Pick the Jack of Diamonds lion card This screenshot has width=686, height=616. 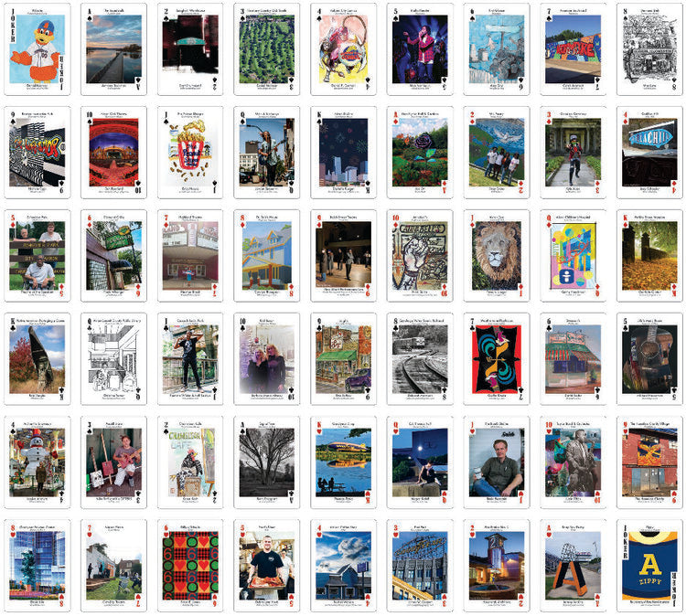(497, 256)
